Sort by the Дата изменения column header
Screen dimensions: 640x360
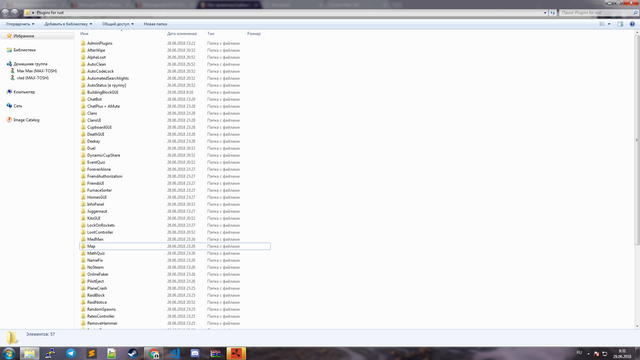pyautogui.click(x=182, y=33)
